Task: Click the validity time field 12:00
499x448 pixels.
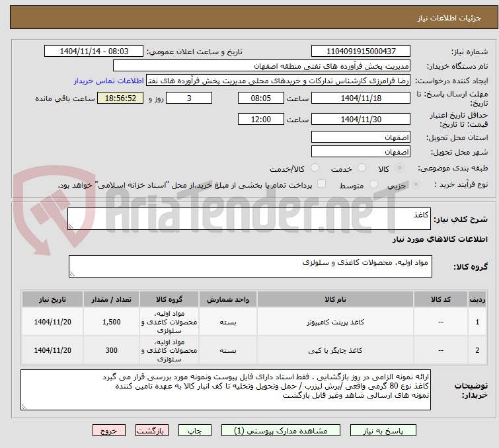Action: click(260, 120)
